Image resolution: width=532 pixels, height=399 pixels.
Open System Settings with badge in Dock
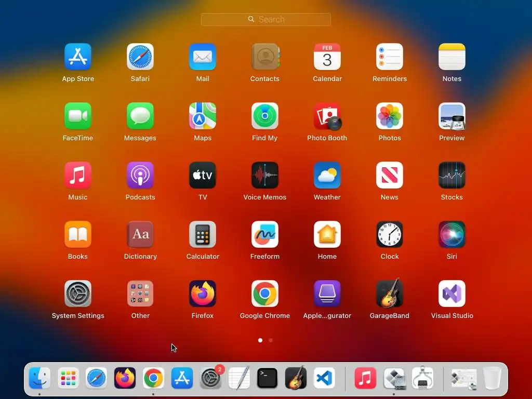click(211, 378)
